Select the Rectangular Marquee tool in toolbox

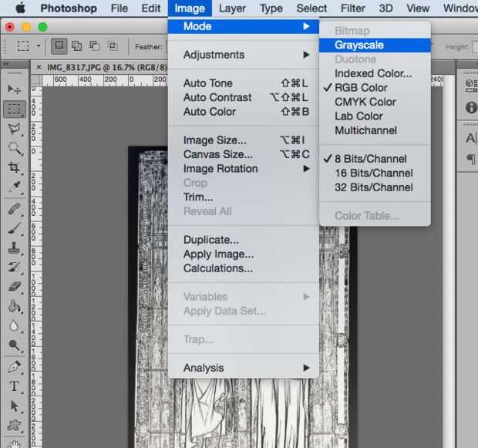pyautogui.click(x=15, y=109)
